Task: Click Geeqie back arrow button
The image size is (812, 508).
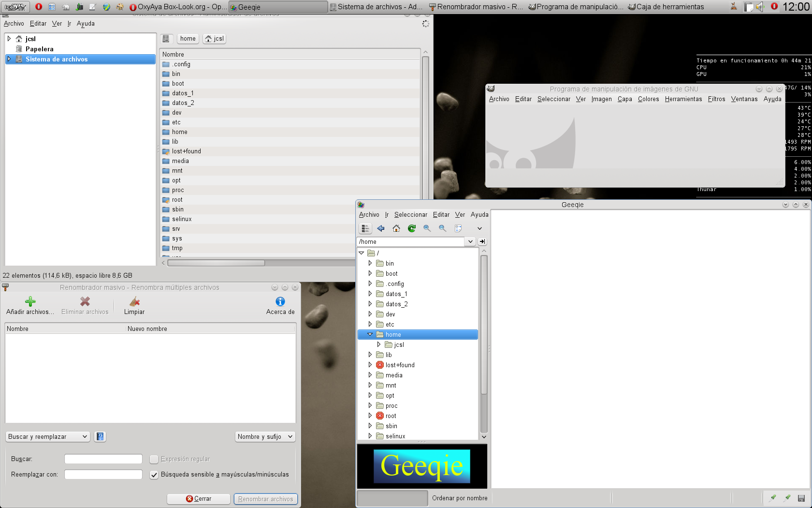Action: tap(381, 228)
